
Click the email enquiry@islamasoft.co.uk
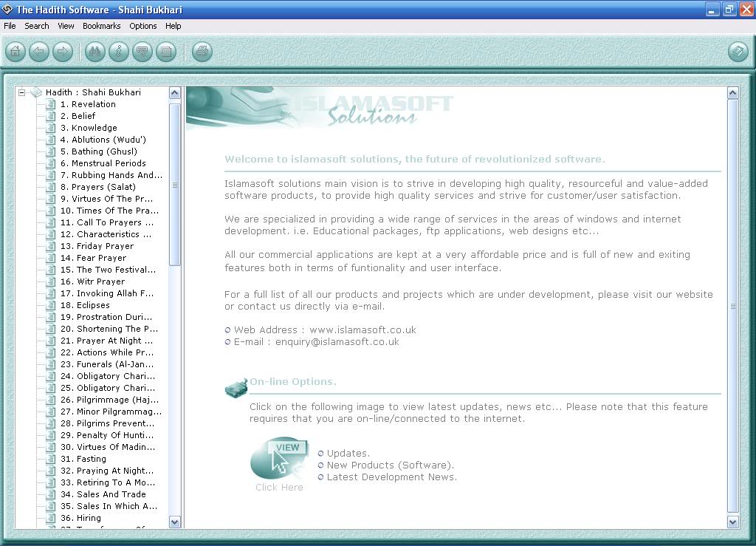[x=337, y=342]
